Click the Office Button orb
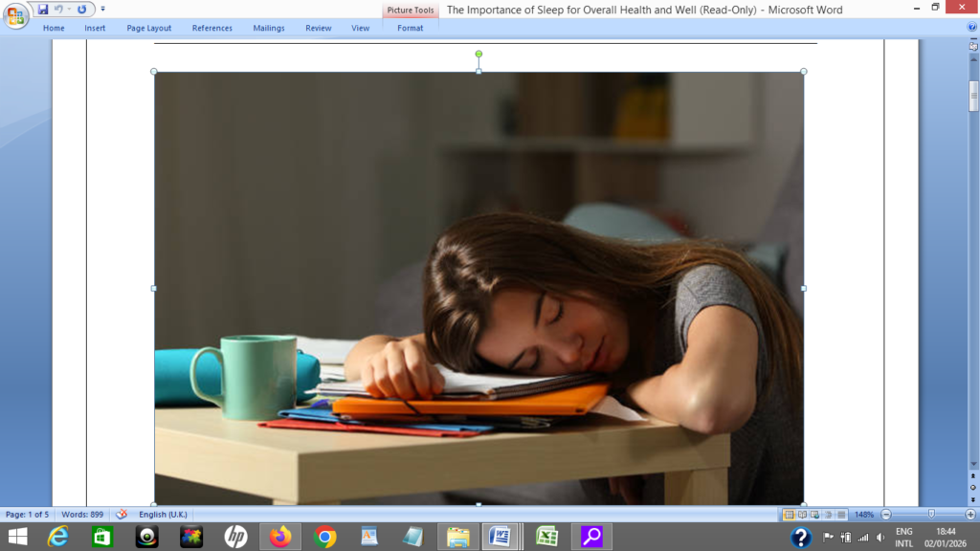Image resolution: width=980 pixels, height=551 pixels. (x=16, y=14)
